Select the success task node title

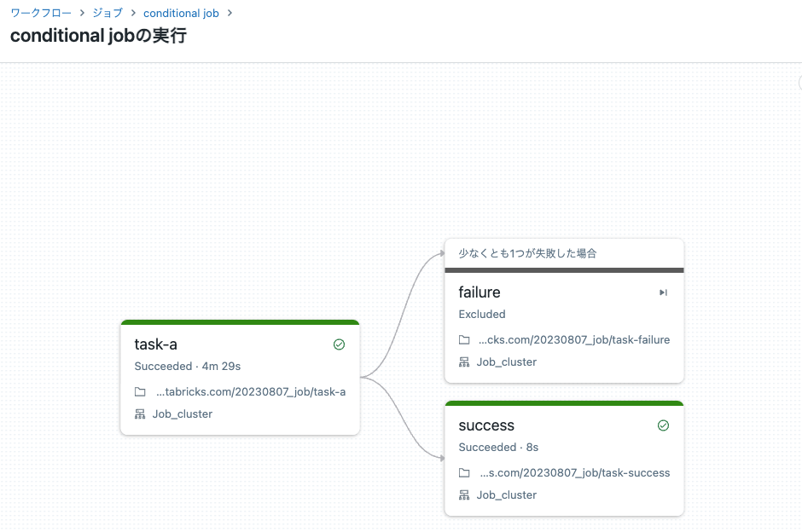pyautogui.click(x=486, y=425)
